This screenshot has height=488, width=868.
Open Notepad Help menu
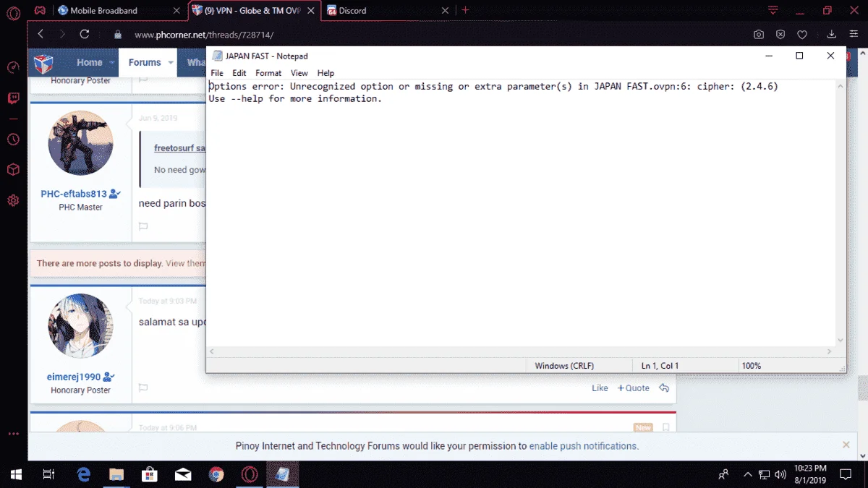[325, 73]
